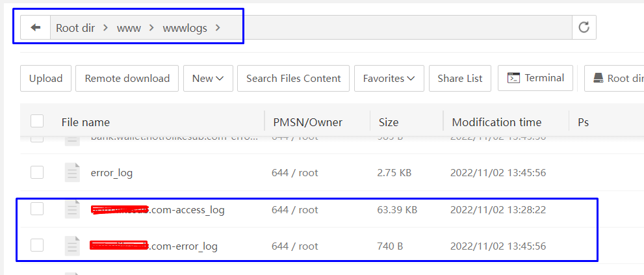
Task: Click the access_log file document icon
Action: (x=72, y=209)
